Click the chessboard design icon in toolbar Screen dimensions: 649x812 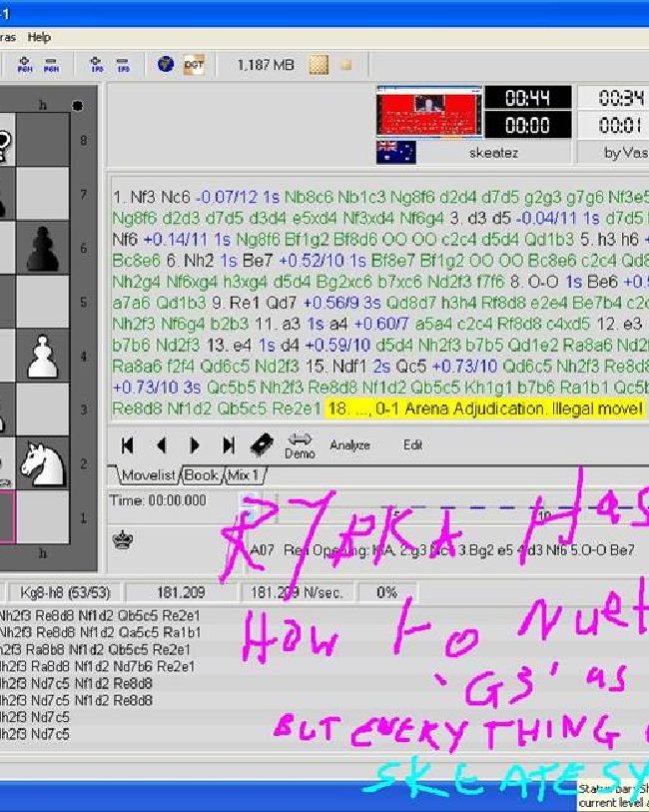[319, 65]
